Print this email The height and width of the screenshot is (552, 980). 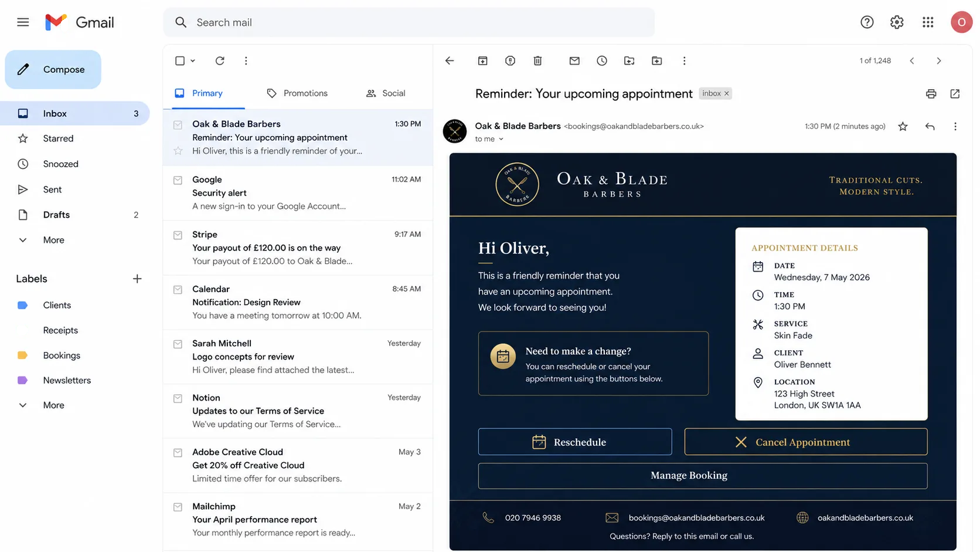tap(931, 94)
